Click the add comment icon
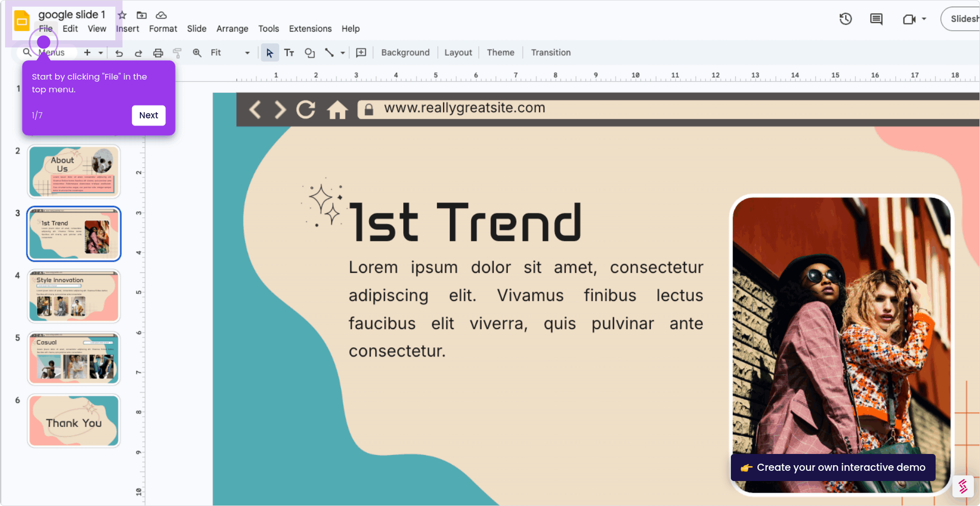 (361, 53)
